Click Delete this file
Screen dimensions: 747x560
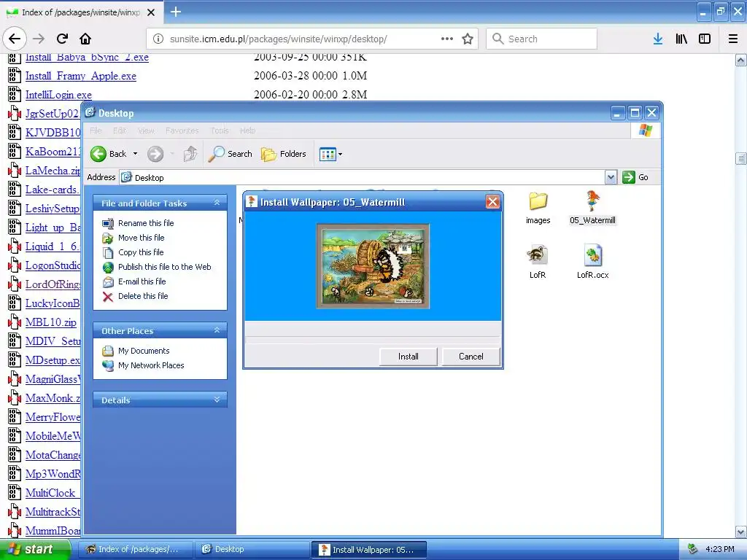pyautogui.click(x=143, y=296)
